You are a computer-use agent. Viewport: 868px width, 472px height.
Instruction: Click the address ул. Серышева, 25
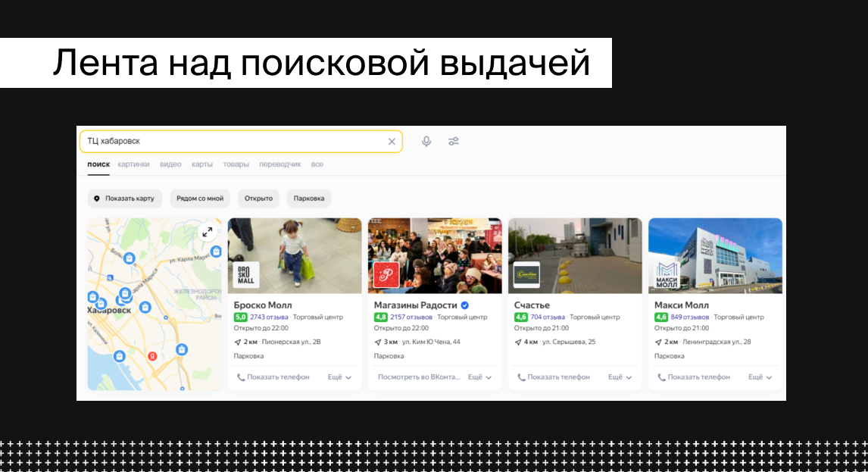[x=569, y=342]
